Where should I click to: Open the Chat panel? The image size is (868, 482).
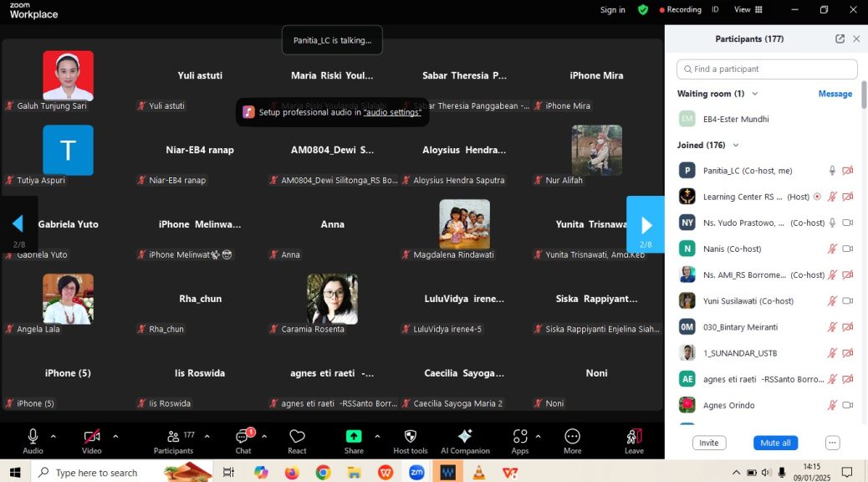click(243, 437)
